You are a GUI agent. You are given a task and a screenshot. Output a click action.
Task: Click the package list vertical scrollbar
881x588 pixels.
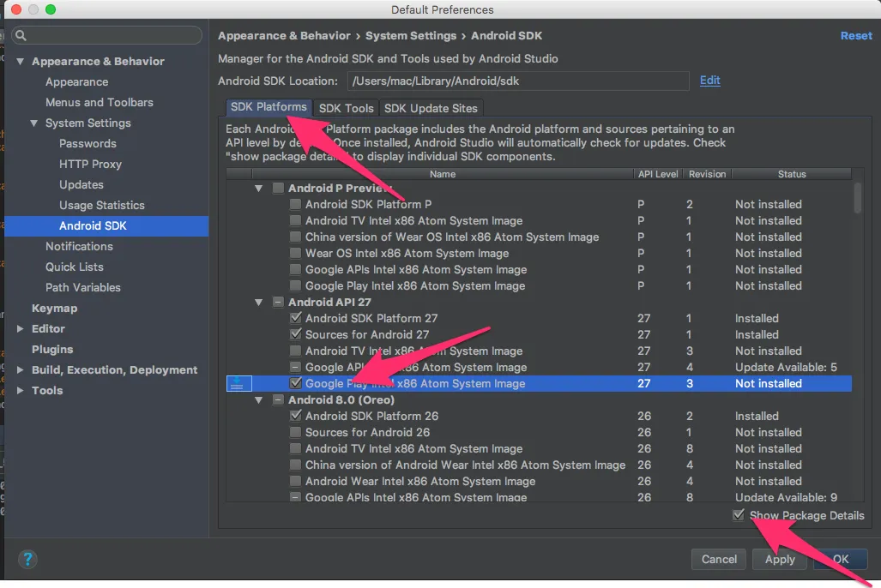click(x=858, y=199)
